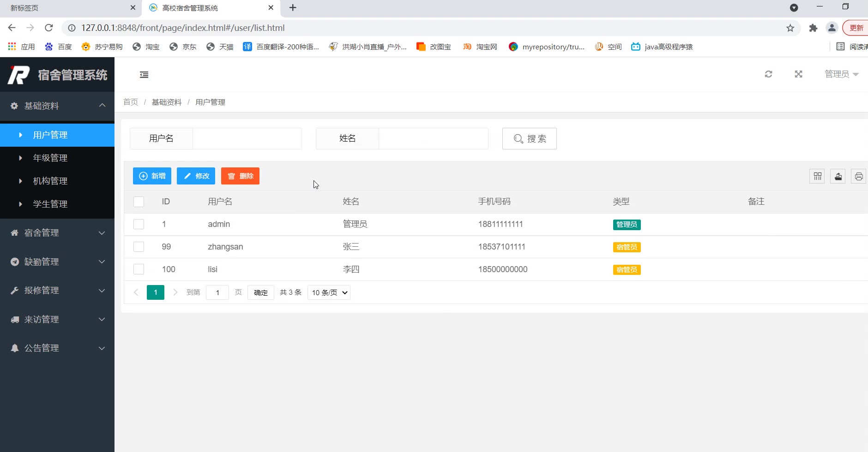Open the 管理员 account dropdown
Viewport: 868px width, 452px height.
click(841, 74)
